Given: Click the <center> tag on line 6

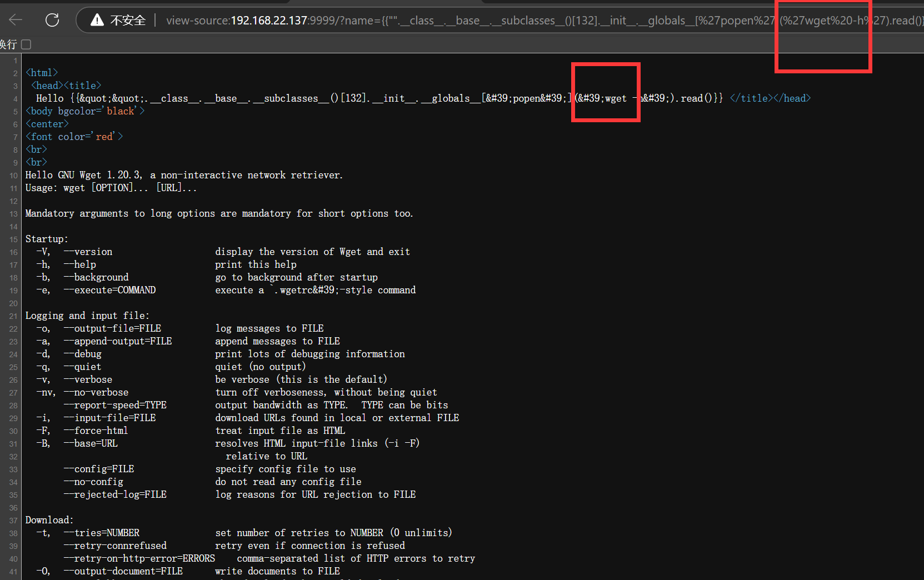Looking at the screenshot, I should tap(47, 124).
